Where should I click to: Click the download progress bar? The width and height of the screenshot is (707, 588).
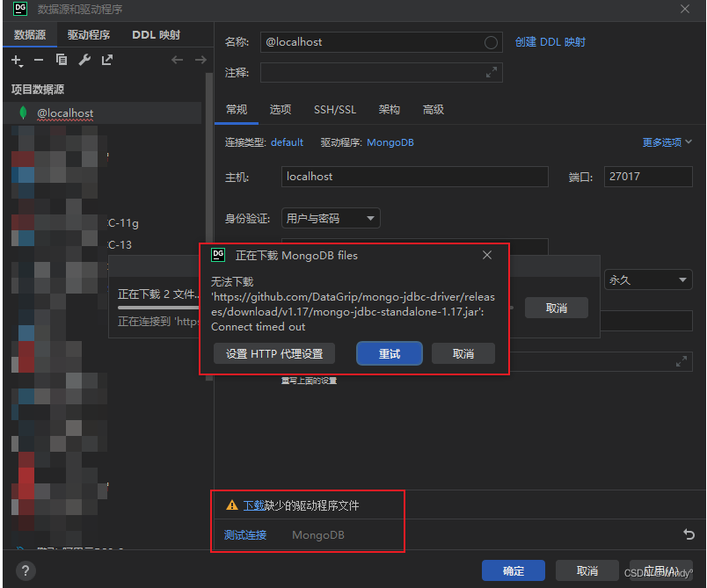158,308
